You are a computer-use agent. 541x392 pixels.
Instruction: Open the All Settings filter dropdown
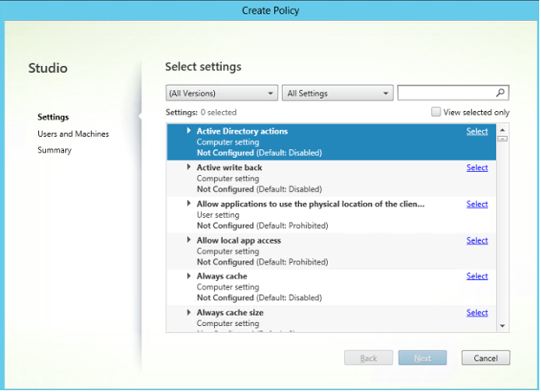point(337,93)
